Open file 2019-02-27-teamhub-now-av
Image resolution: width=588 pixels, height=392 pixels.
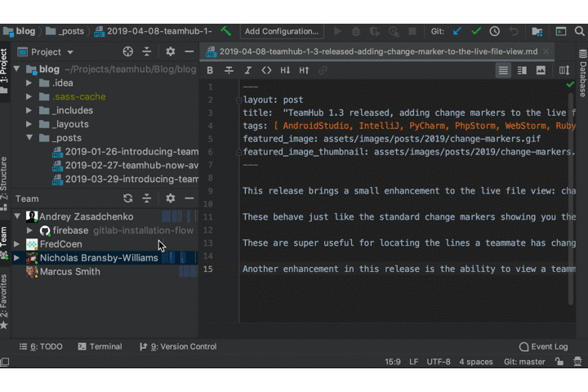125,165
